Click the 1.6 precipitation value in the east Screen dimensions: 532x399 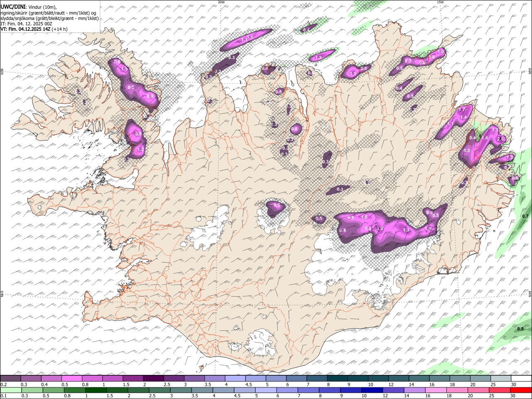485,138
